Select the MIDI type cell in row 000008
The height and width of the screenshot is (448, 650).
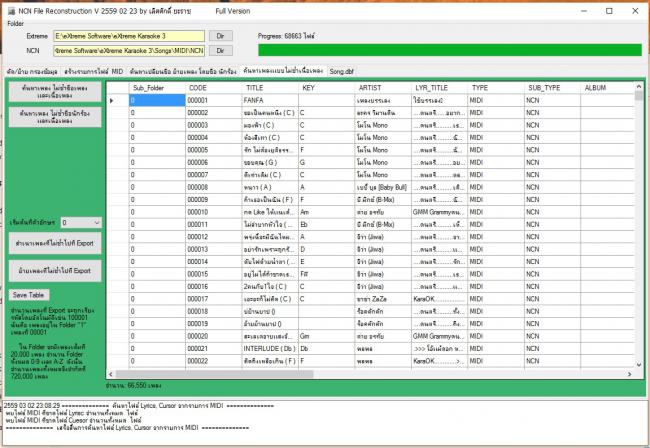coord(495,187)
